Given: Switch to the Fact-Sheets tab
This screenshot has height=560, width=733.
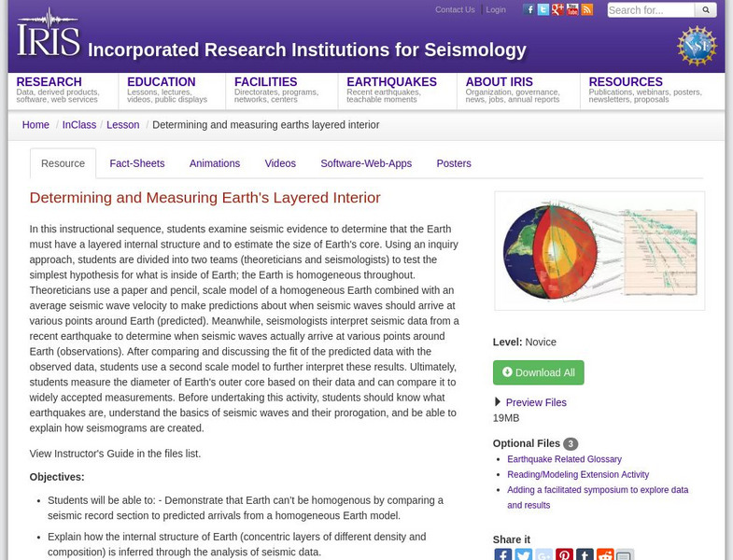Looking at the screenshot, I should tap(137, 163).
